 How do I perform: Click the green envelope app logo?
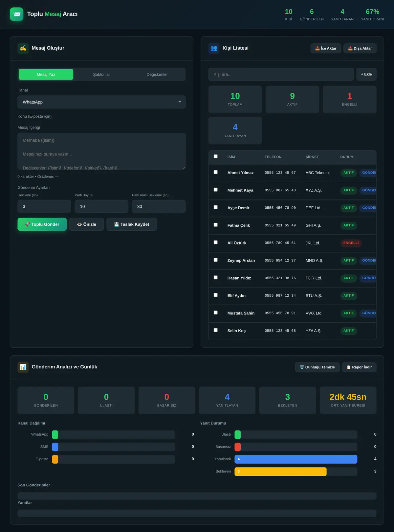(x=17, y=14)
